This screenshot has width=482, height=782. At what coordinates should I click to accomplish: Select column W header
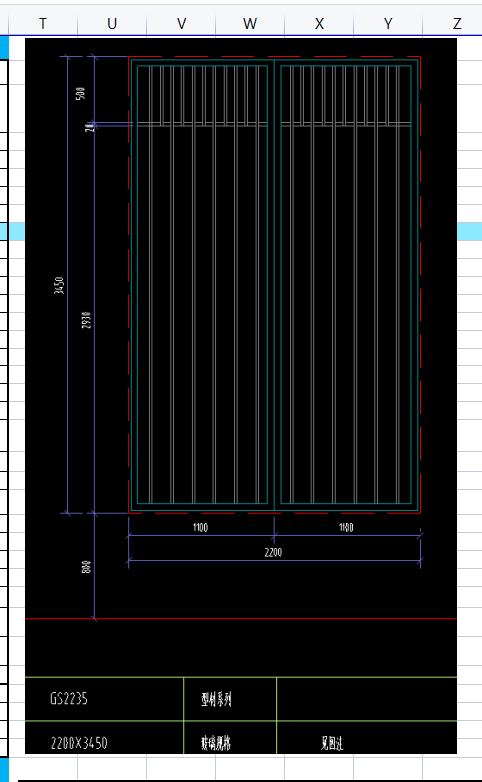[x=250, y=23]
